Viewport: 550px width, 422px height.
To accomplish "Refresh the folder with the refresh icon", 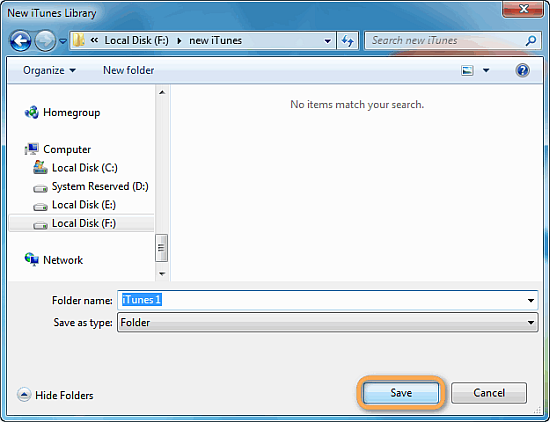I will [x=348, y=41].
